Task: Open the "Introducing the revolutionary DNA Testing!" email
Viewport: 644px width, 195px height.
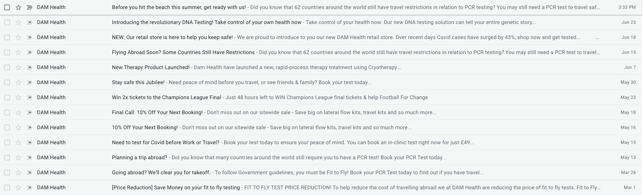Action: [207, 22]
